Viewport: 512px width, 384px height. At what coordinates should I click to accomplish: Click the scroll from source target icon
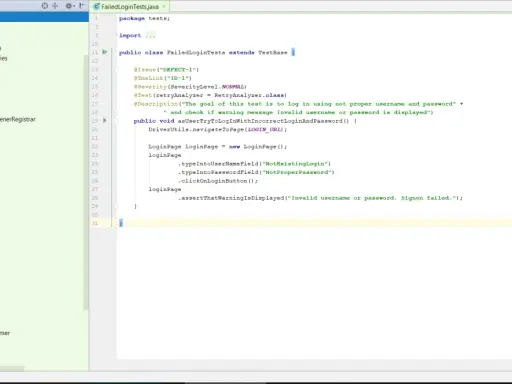click(45, 6)
